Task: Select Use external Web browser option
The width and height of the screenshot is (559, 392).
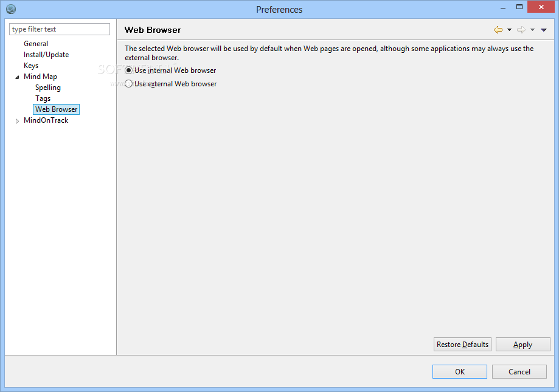Action: 171,84
